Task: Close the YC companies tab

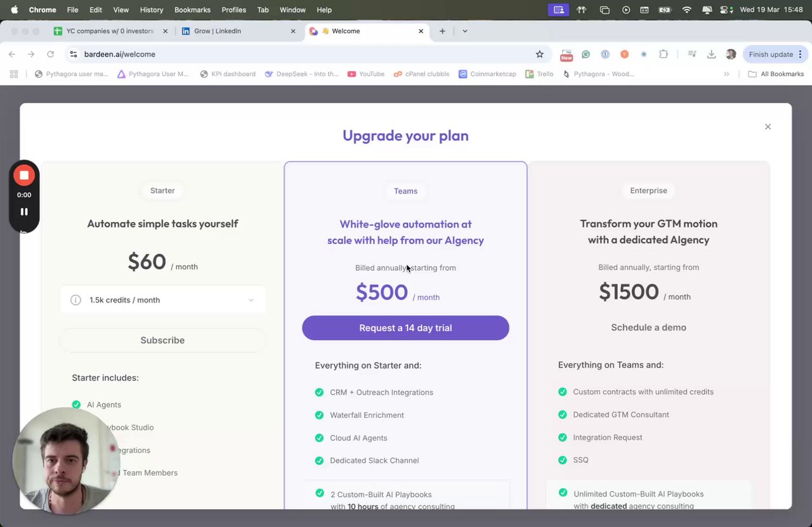Action: click(x=167, y=31)
